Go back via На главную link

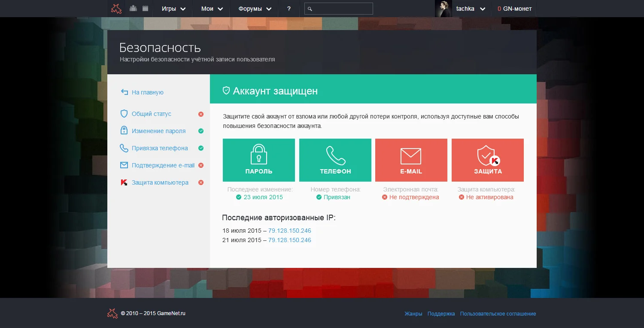click(x=147, y=92)
